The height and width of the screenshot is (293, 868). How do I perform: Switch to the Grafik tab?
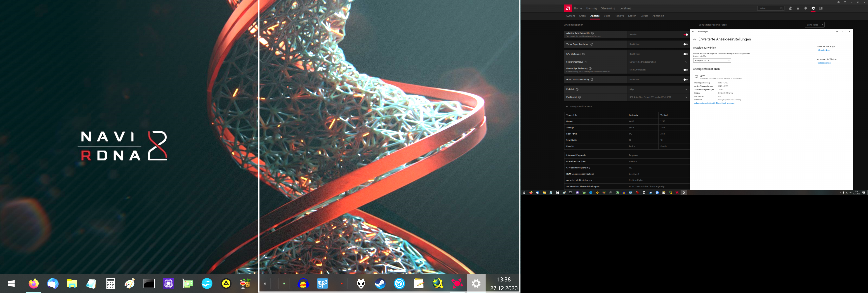click(582, 16)
